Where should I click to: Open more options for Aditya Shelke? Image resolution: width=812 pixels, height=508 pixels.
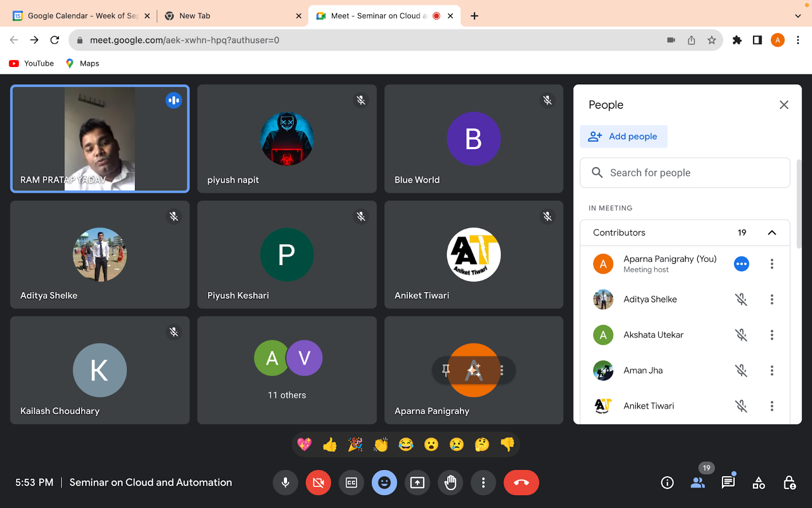[771, 300]
